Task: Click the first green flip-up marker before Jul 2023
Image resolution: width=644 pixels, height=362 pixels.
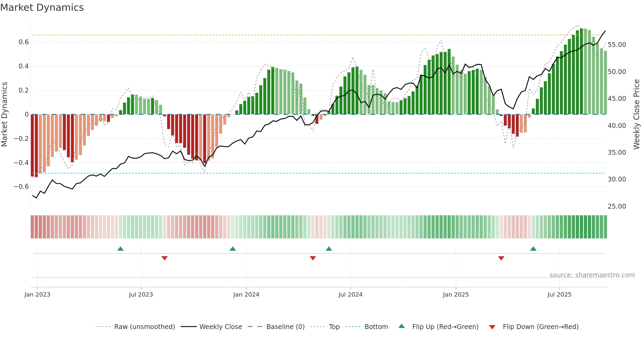Action: [x=120, y=249]
